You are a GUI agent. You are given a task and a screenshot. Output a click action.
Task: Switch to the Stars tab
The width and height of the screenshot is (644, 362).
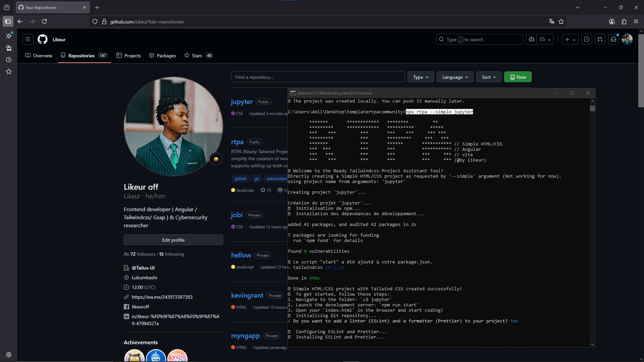pos(198,56)
